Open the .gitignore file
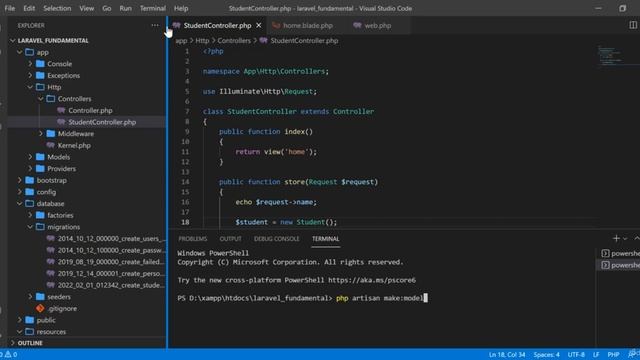The image size is (640, 360). click(x=62, y=308)
